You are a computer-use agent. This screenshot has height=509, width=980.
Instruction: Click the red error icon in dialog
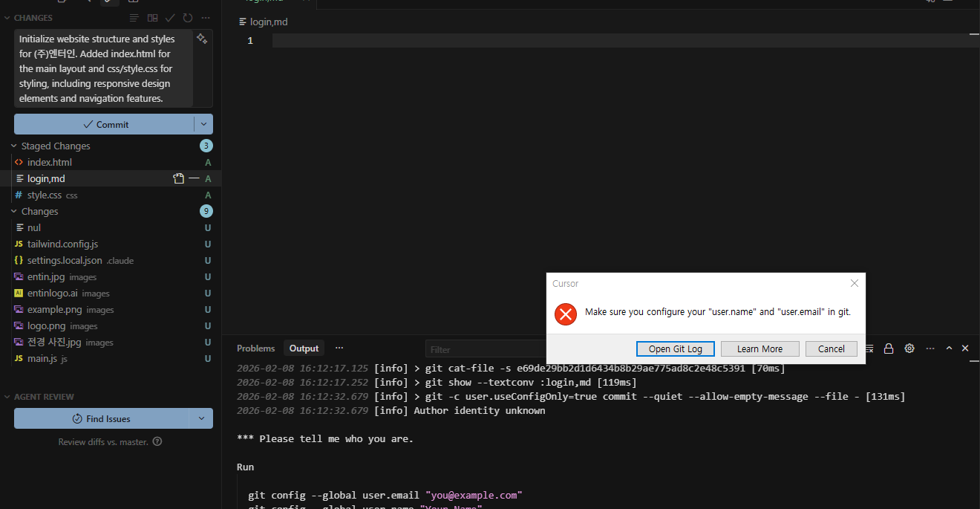pos(566,314)
